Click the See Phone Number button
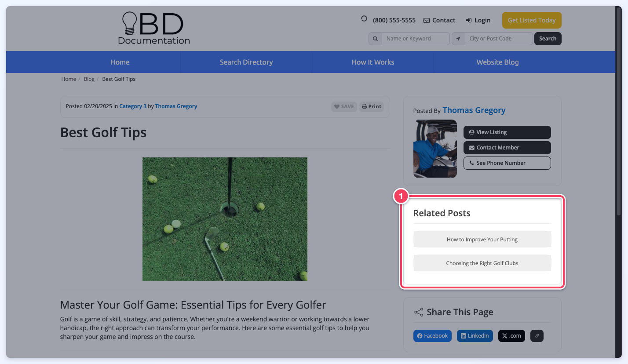 [x=507, y=163]
